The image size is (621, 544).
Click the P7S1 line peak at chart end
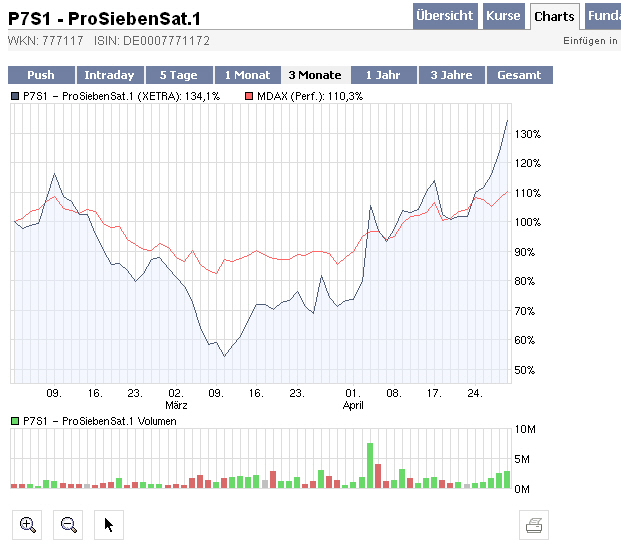tap(507, 121)
